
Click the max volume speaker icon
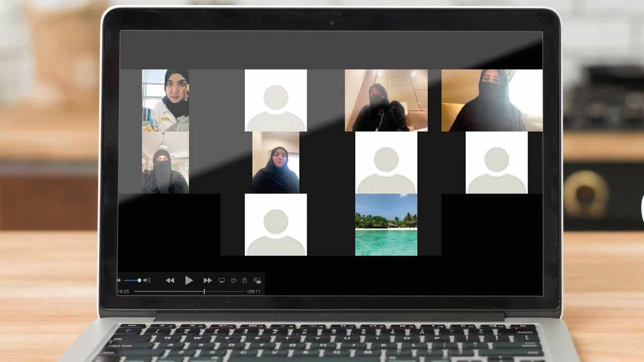(x=147, y=281)
